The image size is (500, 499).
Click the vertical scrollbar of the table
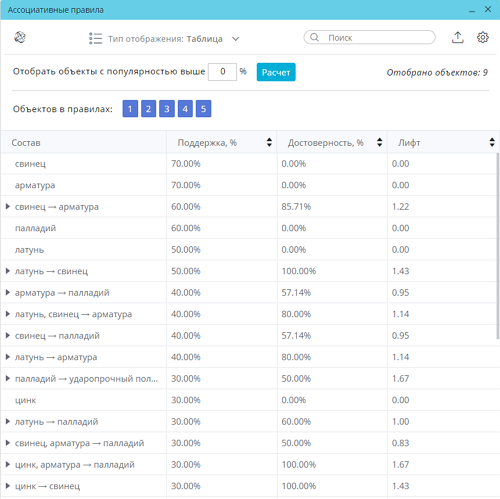coord(498,247)
